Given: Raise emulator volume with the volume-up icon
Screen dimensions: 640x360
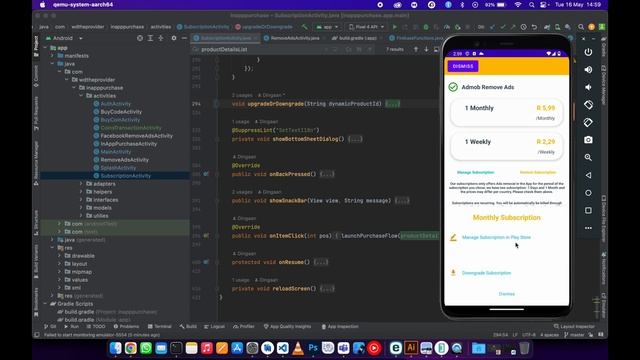Looking at the screenshot, I should (588, 70).
